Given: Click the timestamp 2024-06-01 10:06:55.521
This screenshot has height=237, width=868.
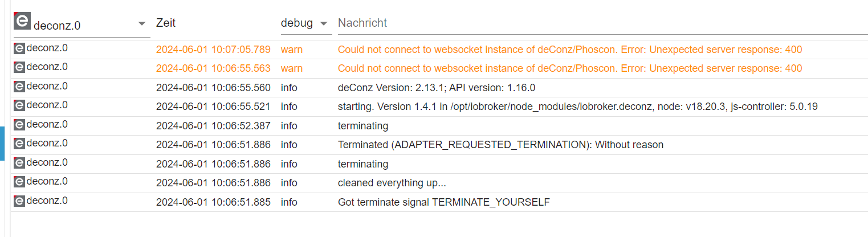Looking at the screenshot, I should coord(213,107).
